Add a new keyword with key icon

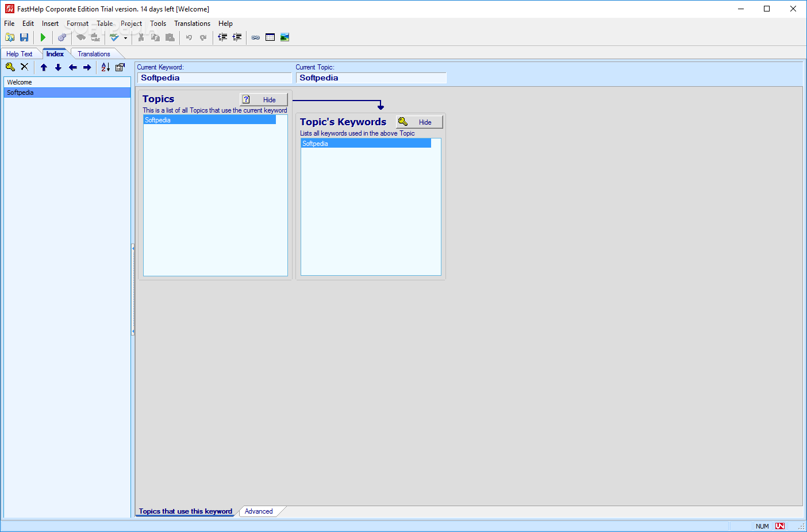10,67
